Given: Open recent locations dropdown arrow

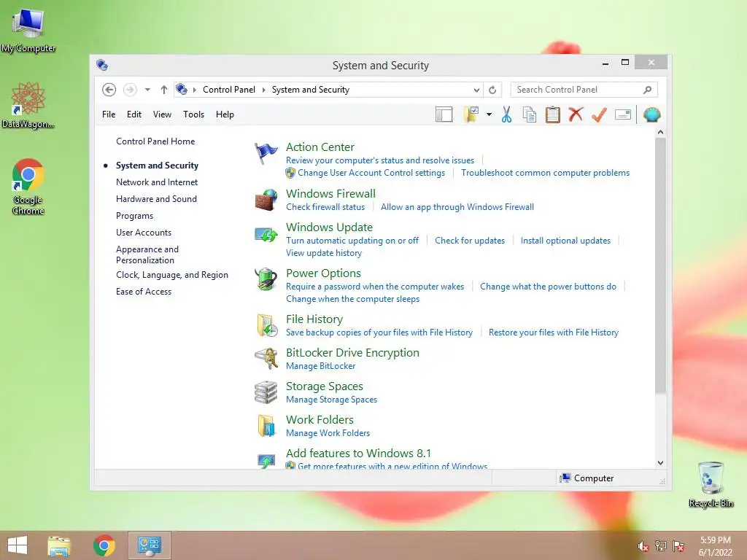Looking at the screenshot, I should pos(147,90).
